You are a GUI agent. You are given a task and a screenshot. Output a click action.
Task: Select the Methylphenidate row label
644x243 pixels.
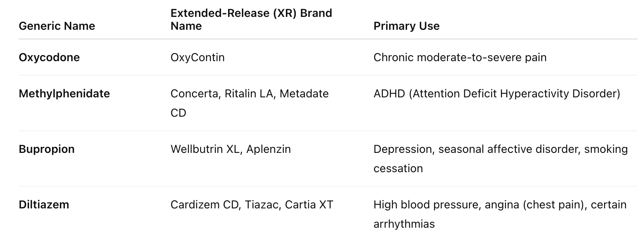click(64, 94)
